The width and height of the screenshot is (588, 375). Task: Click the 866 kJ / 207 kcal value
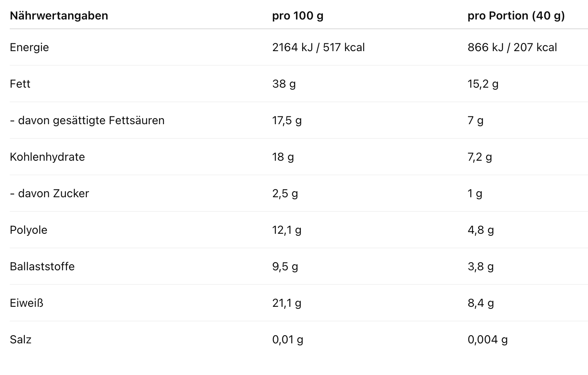(512, 47)
